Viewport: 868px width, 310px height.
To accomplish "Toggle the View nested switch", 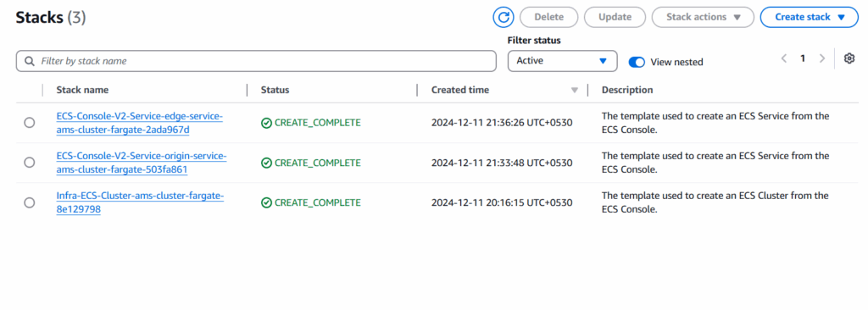I will [637, 62].
